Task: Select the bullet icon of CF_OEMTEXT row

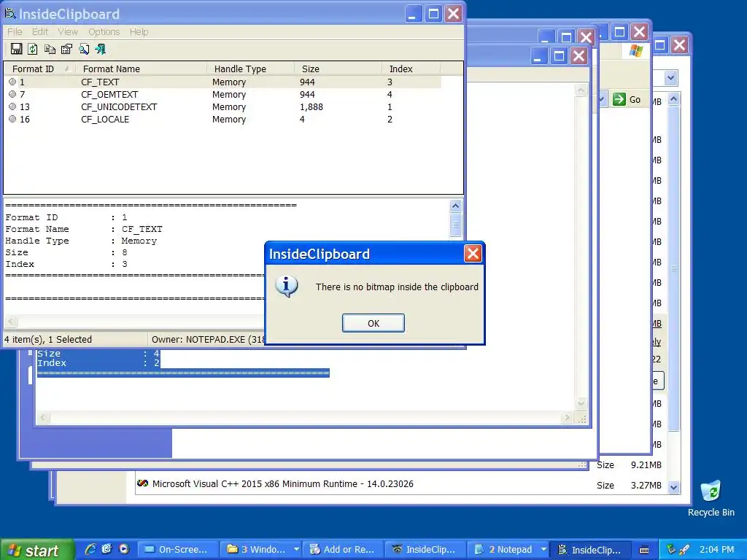Action: [12, 94]
